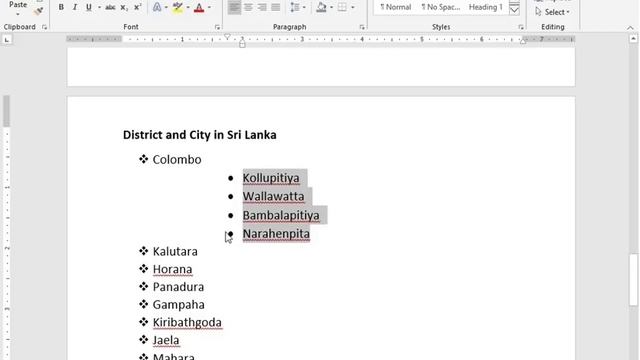Collapse the ribbon with the chevron

coord(630,28)
